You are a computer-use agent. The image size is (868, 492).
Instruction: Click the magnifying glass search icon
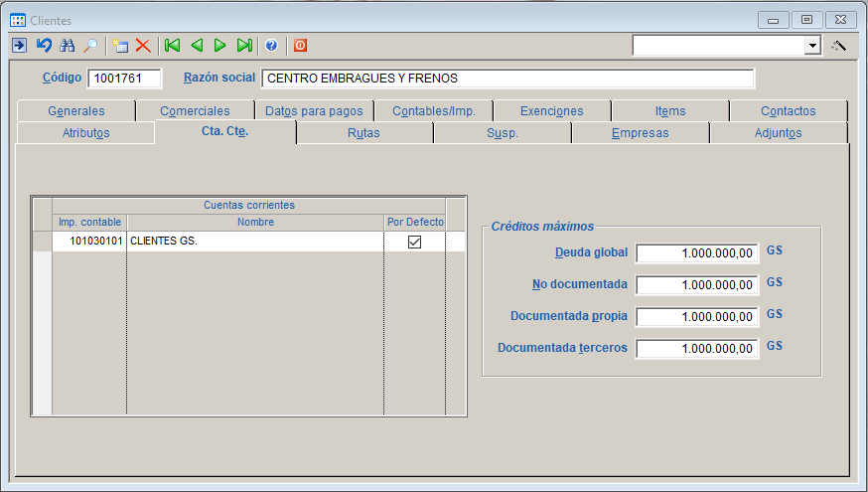[x=90, y=46]
